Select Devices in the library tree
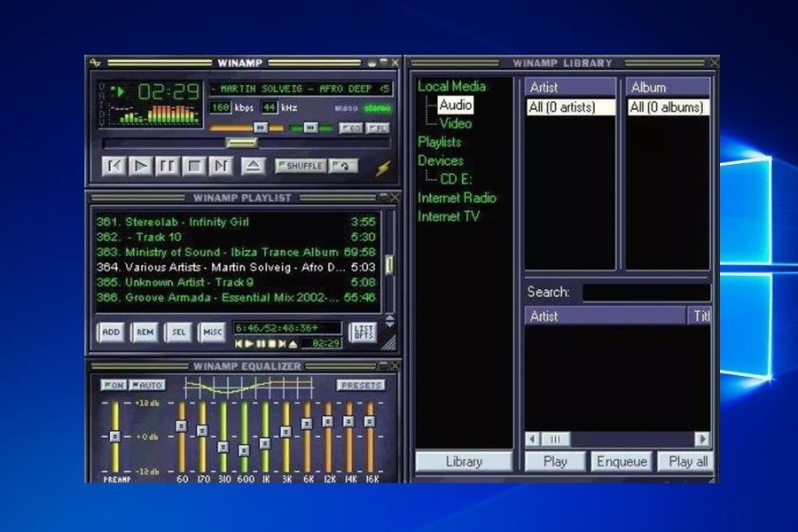 point(441,160)
